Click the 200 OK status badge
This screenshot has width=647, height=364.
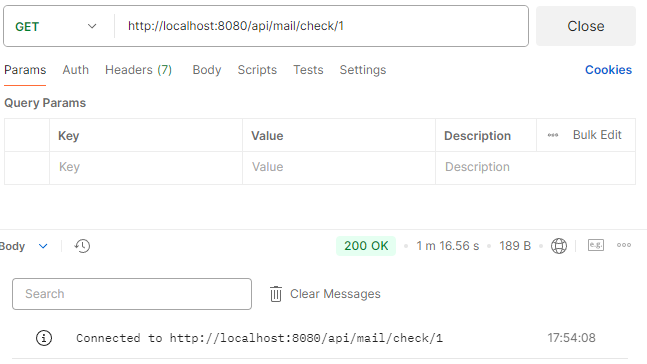coord(366,246)
